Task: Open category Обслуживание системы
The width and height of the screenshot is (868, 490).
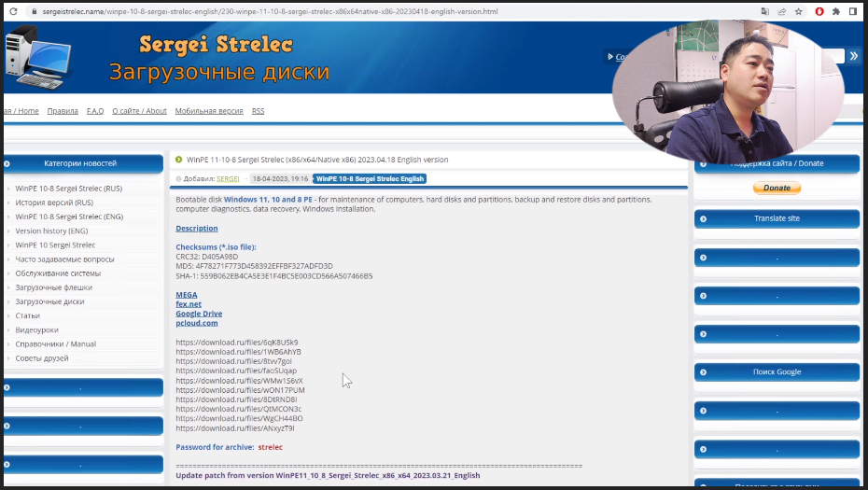Action: point(58,273)
